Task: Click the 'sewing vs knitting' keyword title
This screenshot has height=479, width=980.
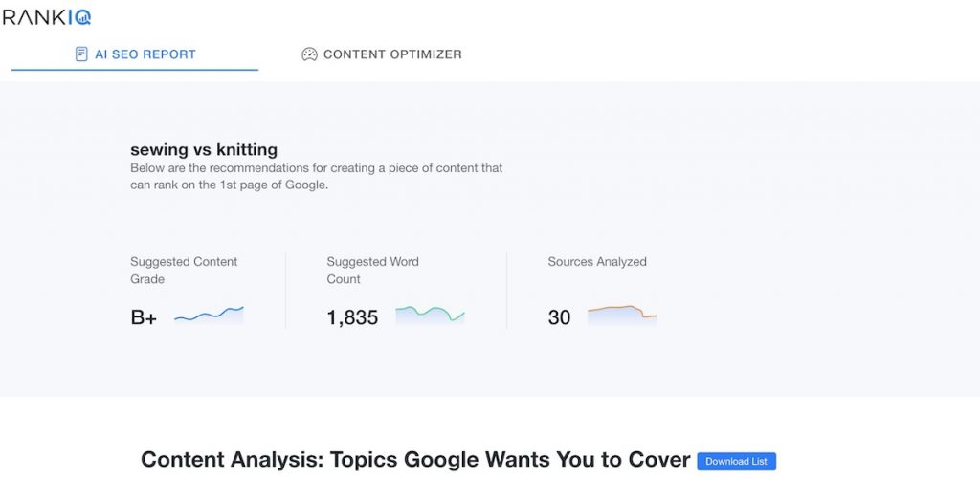Action: point(204,149)
